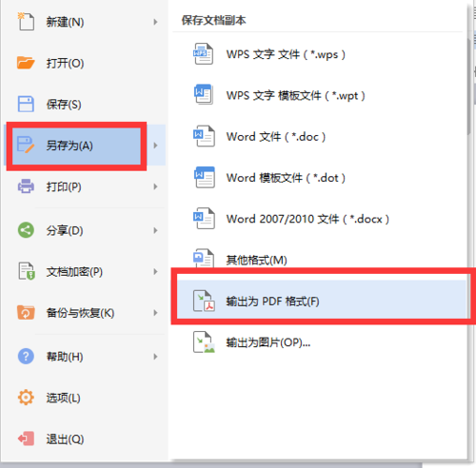Click the 输出为 PDF 格式 icon
Screen dimensions: 476x468
coord(204,301)
